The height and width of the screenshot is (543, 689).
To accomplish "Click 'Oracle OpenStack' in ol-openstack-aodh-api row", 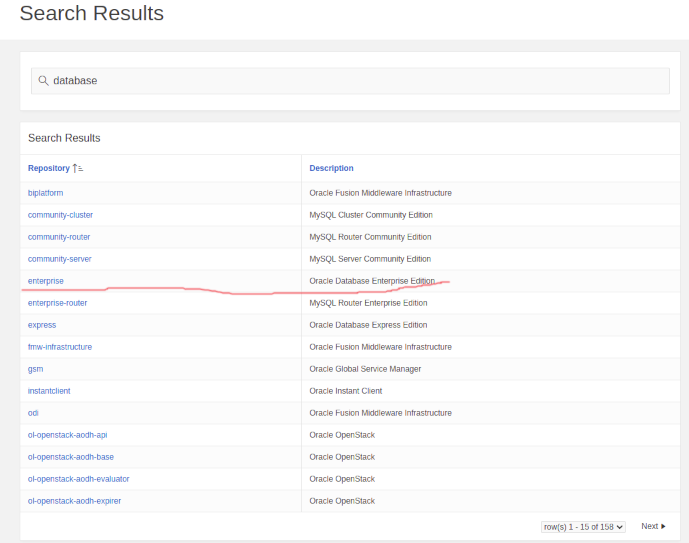I will pyautogui.click(x=342, y=435).
